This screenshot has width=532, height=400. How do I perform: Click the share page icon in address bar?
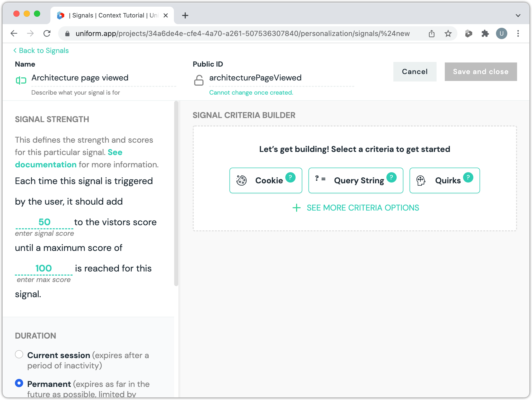[432, 33]
